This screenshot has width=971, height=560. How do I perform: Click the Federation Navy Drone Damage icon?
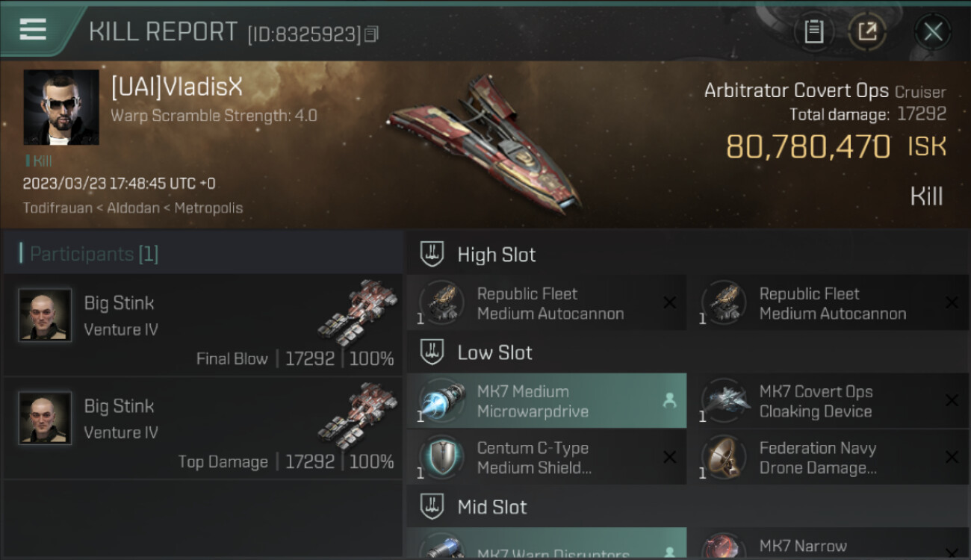(x=724, y=458)
